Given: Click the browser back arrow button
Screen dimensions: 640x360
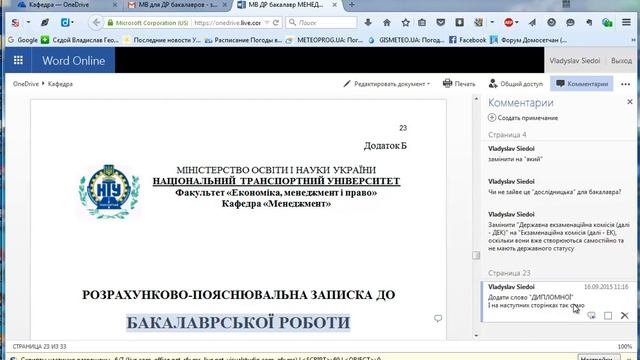Looking at the screenshot, I should pos(96,22).
